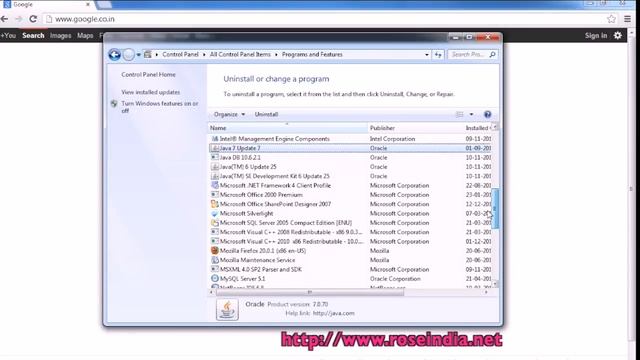
Task: Open the Organize dropdown menu
Action: pyautogui.click(x=229, y=114)
